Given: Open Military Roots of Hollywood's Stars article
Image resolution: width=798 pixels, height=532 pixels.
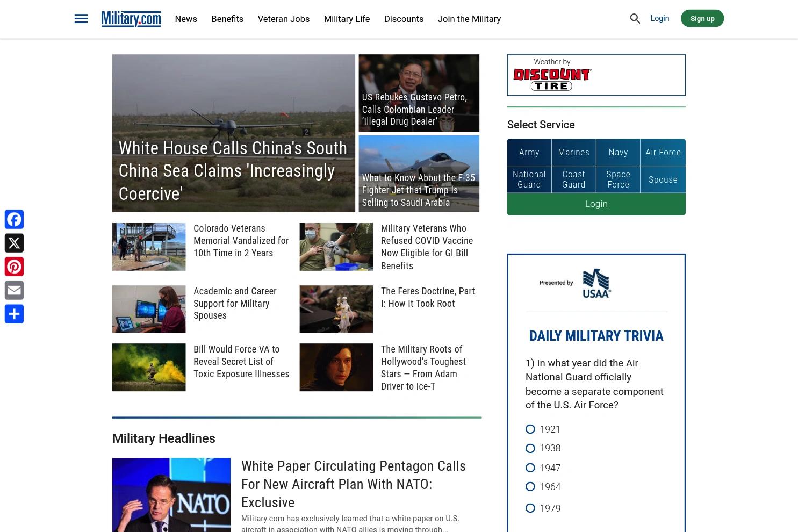Looking at the screenshot, I should click(x=423, y=368).
